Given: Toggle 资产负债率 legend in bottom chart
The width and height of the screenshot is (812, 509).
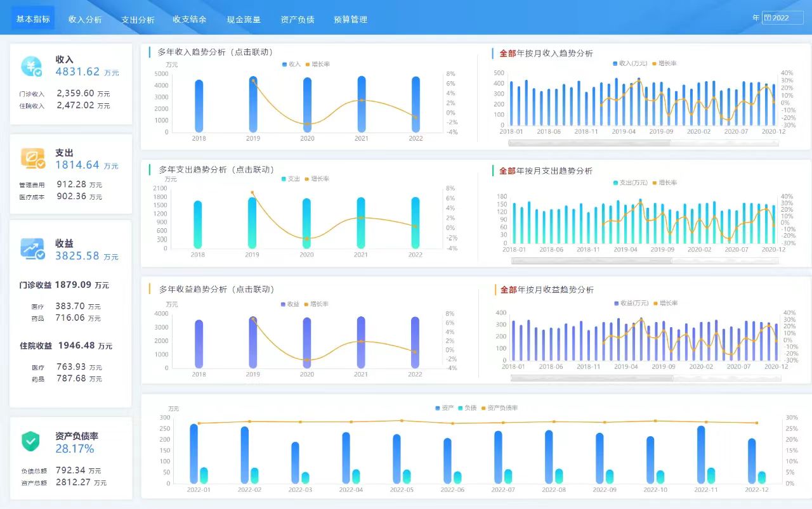Looking at the screenshot, I should 499,408.
